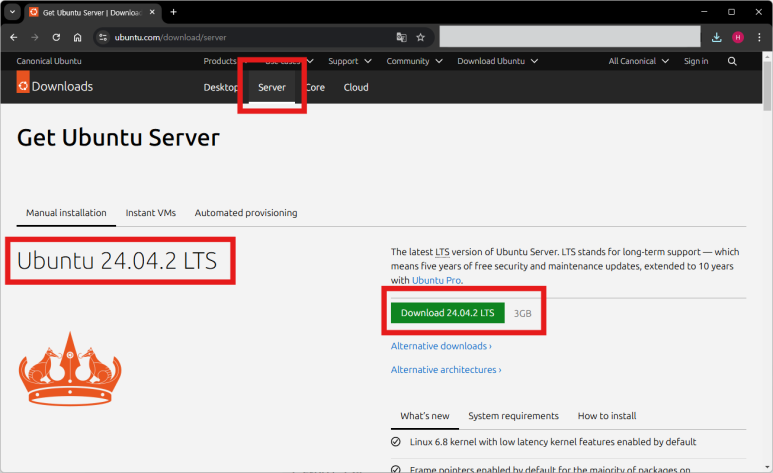
Task: Open Canonical Ubuntu home link
Action: tap(49, 61)
